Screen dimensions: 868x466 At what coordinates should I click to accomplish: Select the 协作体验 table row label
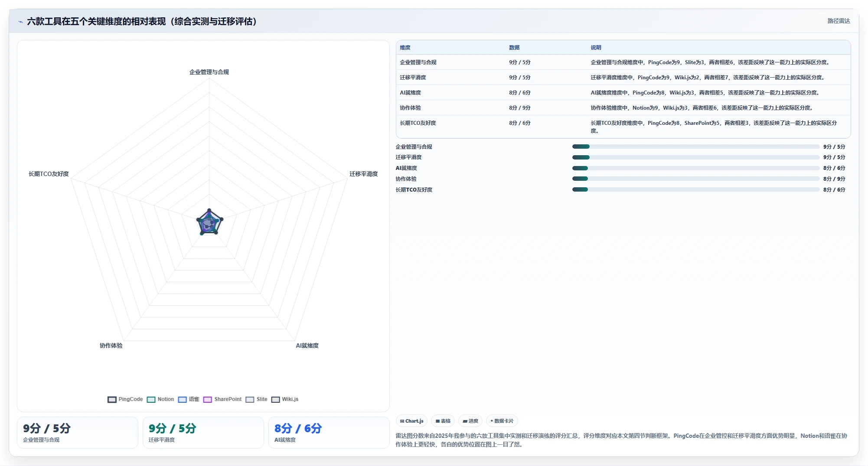(x=410, y=108)
